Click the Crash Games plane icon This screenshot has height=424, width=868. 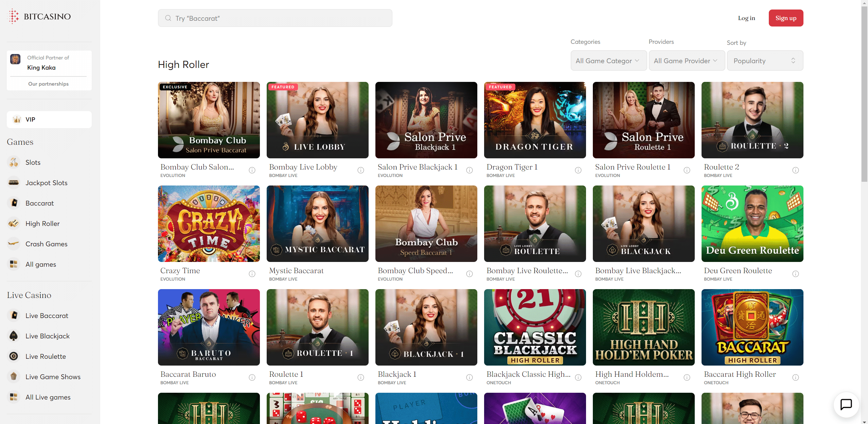(x=14, y=244)
